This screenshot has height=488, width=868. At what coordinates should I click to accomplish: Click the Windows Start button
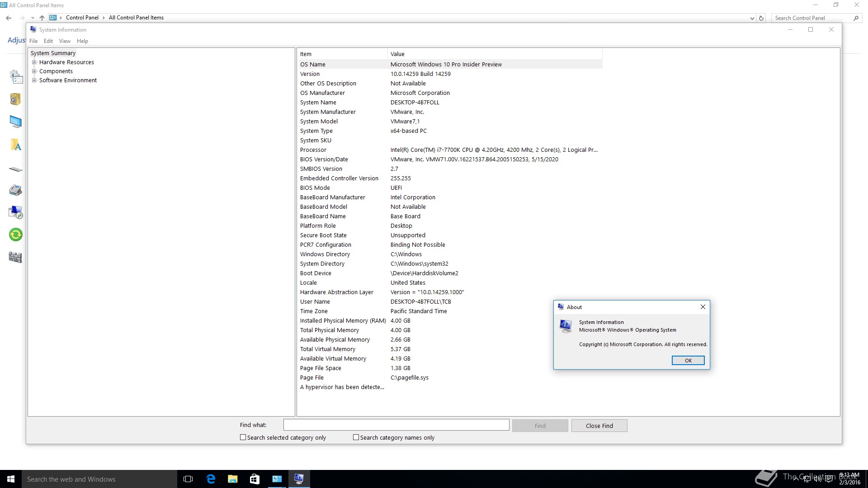pyautogui.click(x=11, y=479)
